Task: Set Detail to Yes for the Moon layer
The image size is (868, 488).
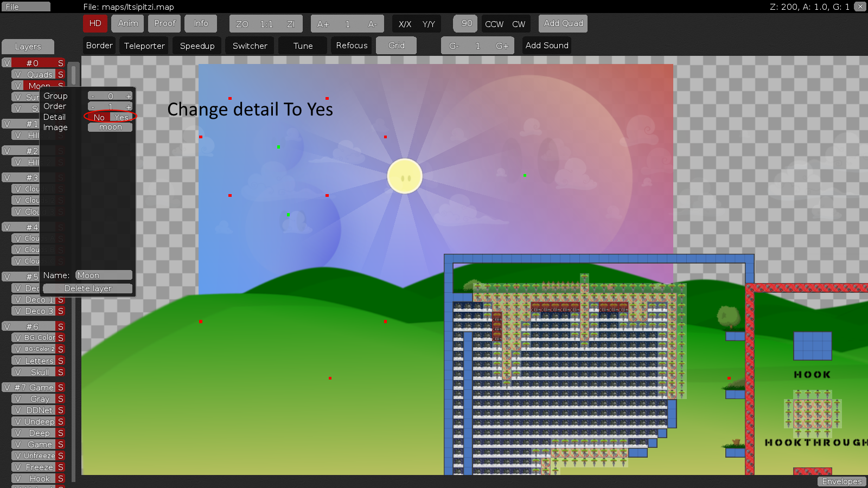Action: [x=120, y=117]
